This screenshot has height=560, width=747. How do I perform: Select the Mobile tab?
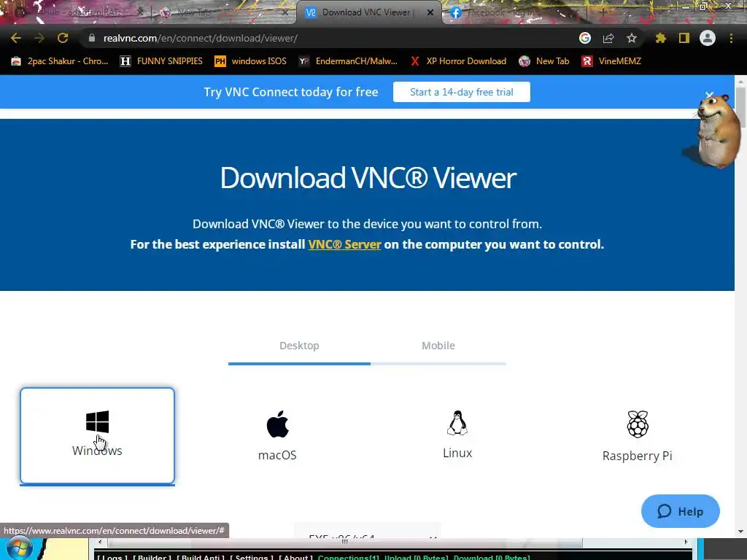click(438, 346)
